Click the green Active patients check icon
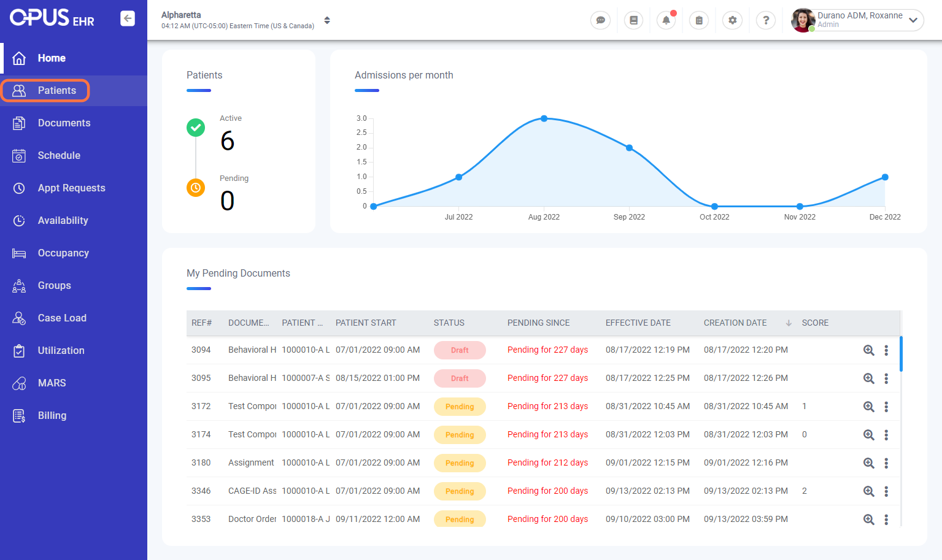Viewport: 942px width, 560px height. click(196, 128)
